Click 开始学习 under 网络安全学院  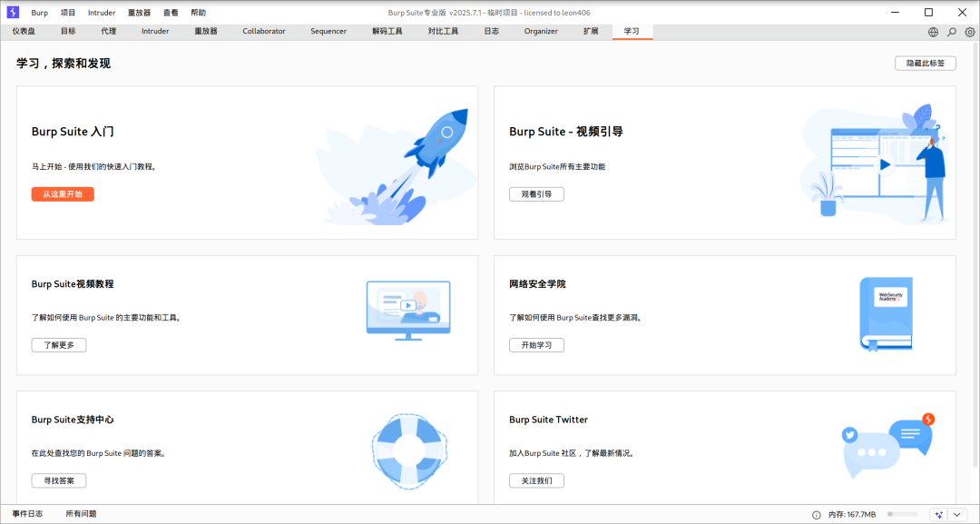(x=535, y=344)
